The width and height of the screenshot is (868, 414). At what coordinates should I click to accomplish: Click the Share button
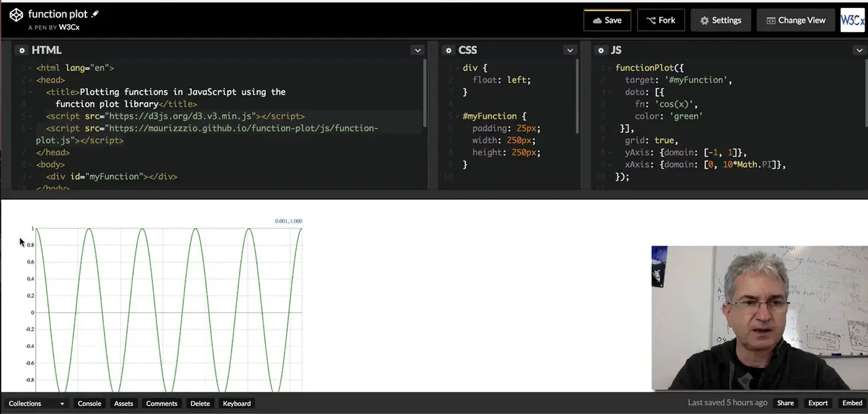point(785,403)
